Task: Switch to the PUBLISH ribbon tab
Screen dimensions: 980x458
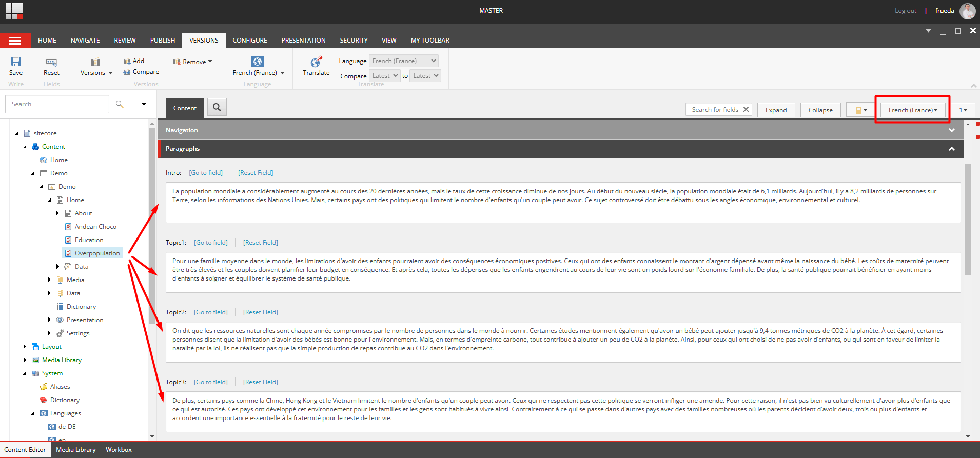Action: (163, 41)
